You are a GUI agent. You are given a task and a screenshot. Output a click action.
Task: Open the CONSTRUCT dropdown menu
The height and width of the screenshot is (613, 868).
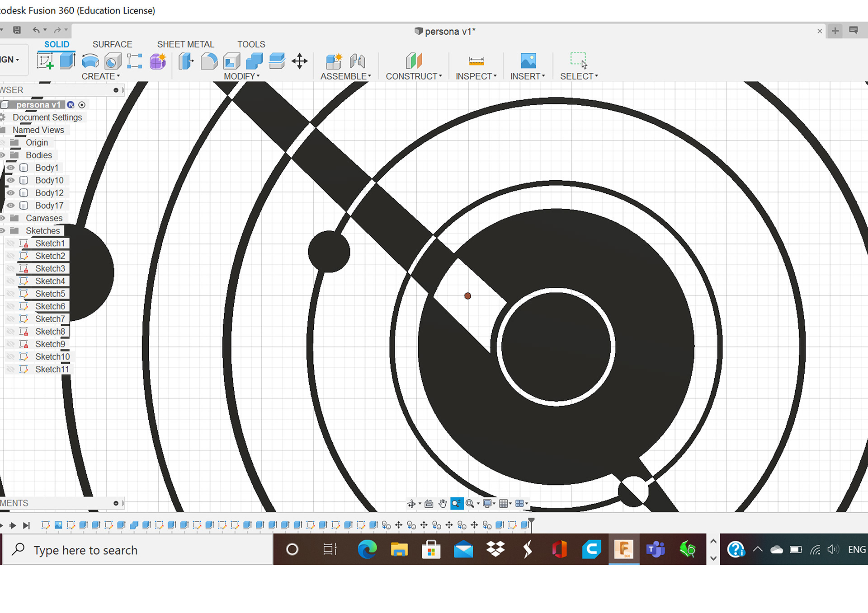pos(414,76)
